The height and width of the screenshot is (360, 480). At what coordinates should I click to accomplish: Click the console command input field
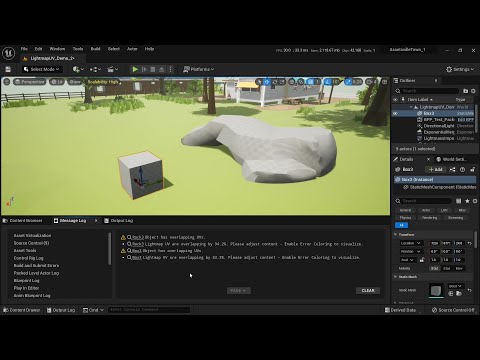coord(149,310)
